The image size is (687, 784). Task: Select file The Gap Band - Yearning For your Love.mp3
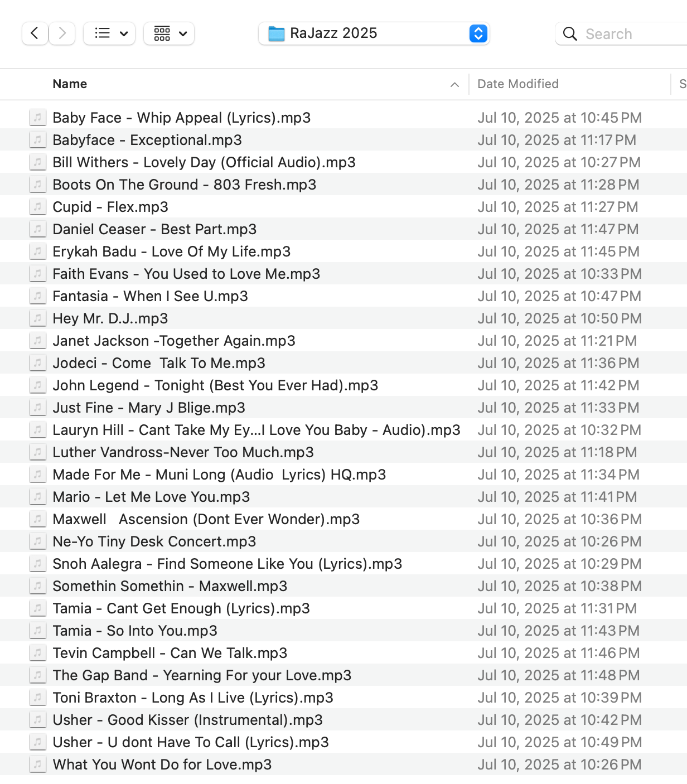[x=202, y=675]
